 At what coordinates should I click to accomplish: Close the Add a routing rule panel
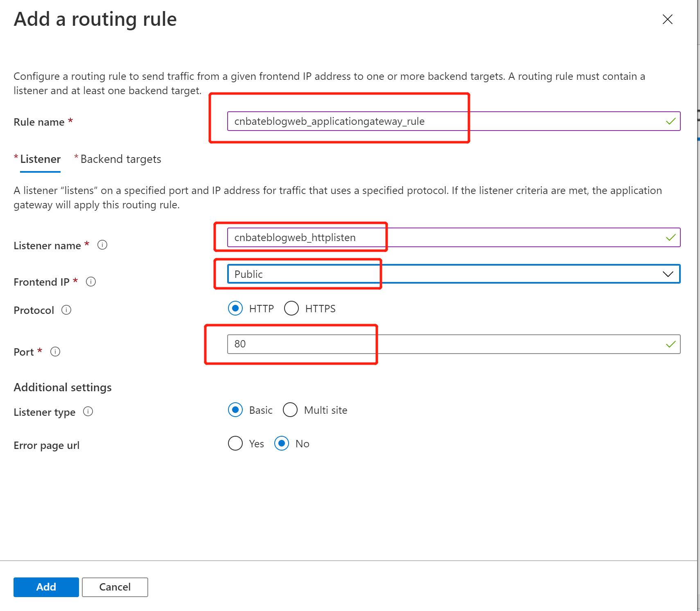(667, 19)
